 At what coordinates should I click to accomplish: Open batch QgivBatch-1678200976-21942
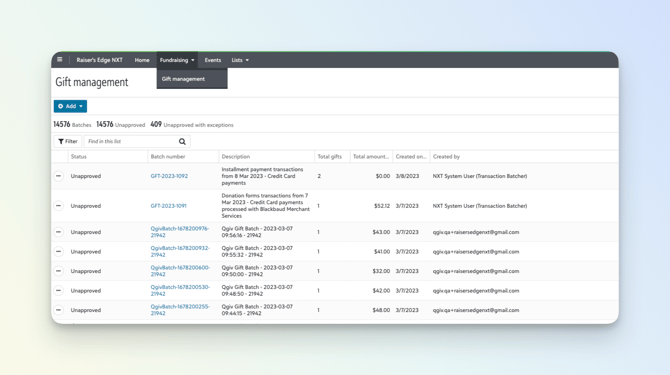coord(180,232)
